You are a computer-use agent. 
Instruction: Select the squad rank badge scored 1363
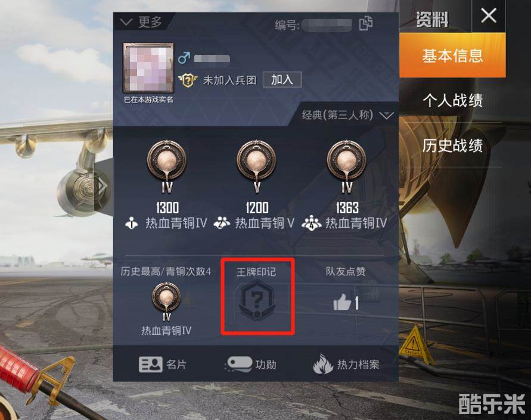346,166
